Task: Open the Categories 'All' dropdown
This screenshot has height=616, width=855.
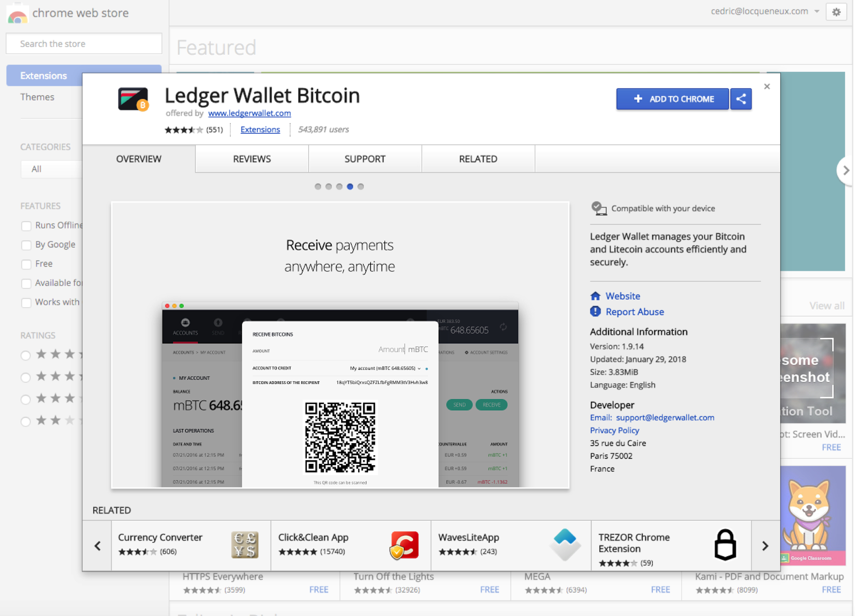Action: coord(51,169)
